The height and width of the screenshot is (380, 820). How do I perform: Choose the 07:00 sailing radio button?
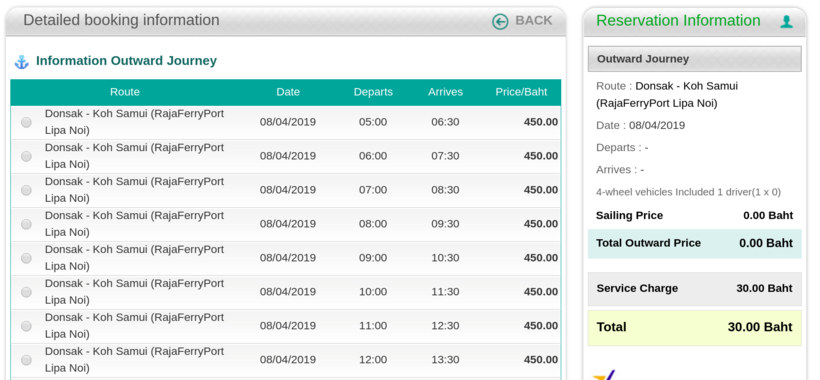point(26,190)
